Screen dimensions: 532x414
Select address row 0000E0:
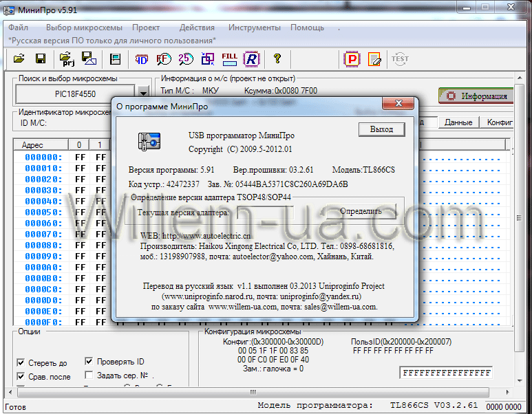44,312
